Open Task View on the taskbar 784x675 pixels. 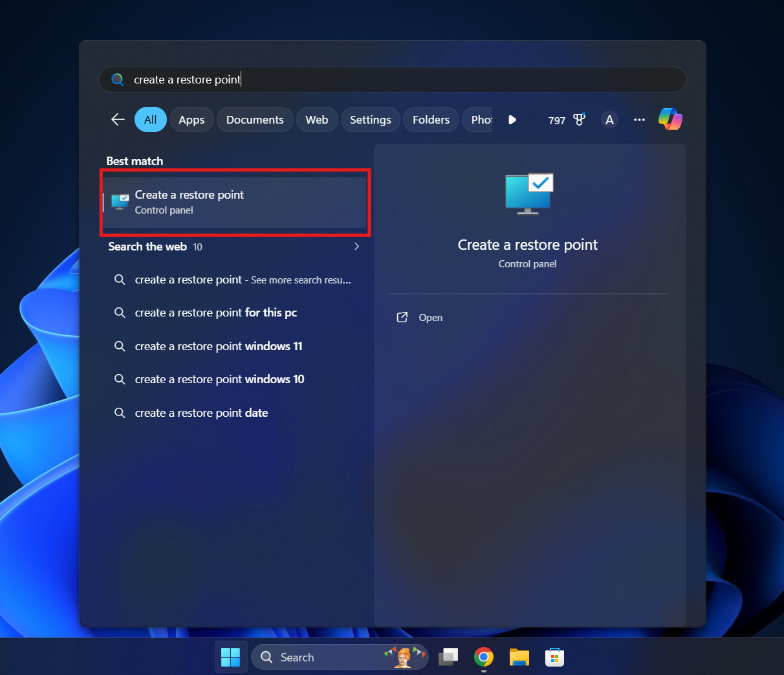[448, 657]
